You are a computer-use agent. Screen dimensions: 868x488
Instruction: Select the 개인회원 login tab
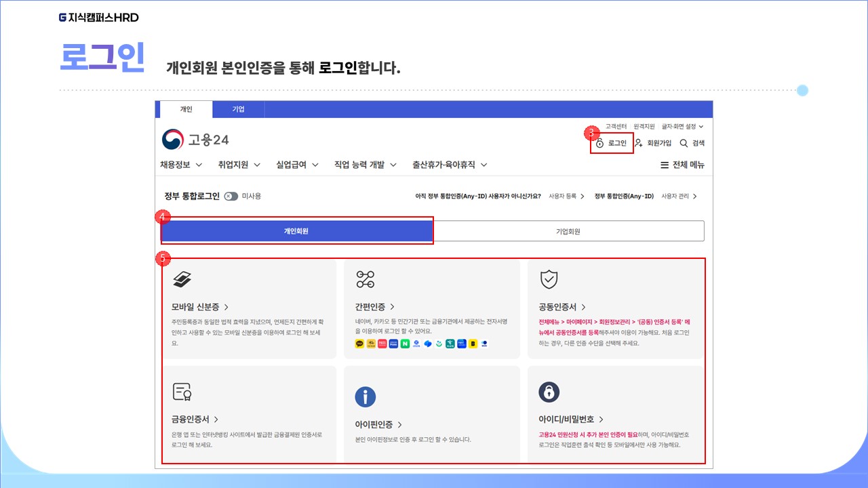pos(296,231)
